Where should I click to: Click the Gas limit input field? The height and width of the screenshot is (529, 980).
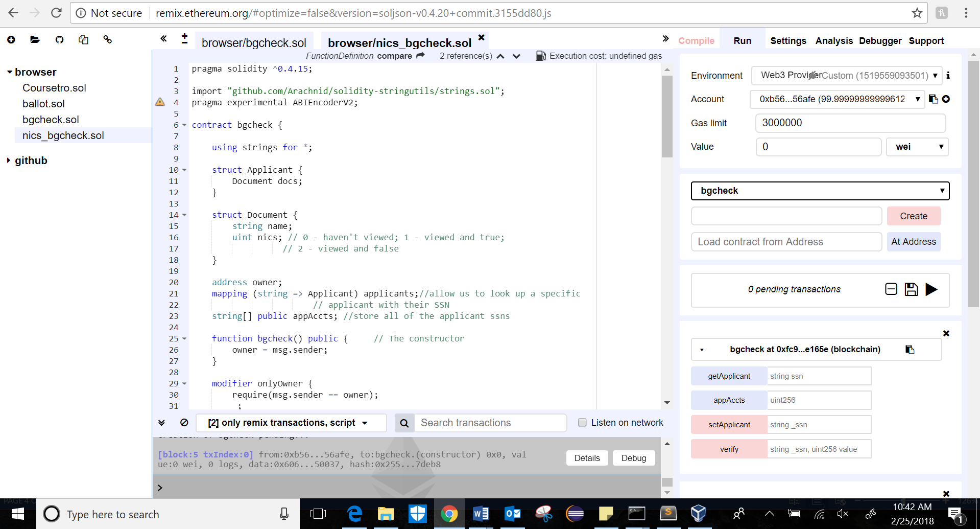point(850,123)
